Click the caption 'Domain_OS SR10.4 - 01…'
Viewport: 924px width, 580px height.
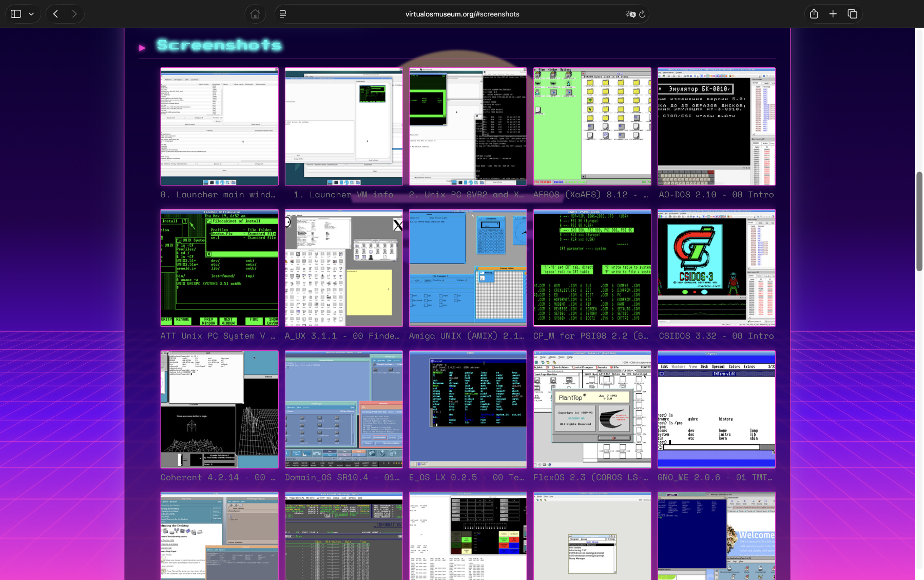click(x=342, y=478)
